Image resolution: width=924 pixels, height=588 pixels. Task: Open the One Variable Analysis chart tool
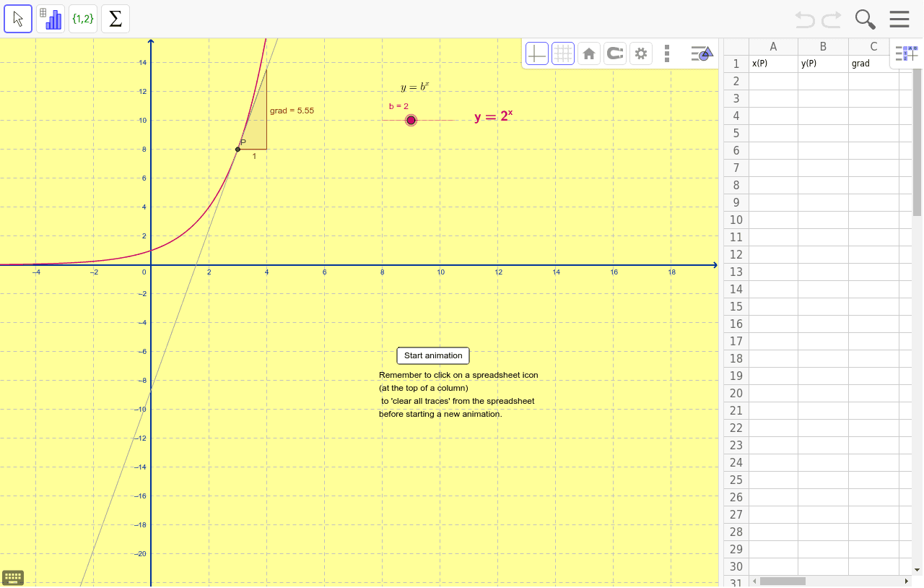click(51, 19)
